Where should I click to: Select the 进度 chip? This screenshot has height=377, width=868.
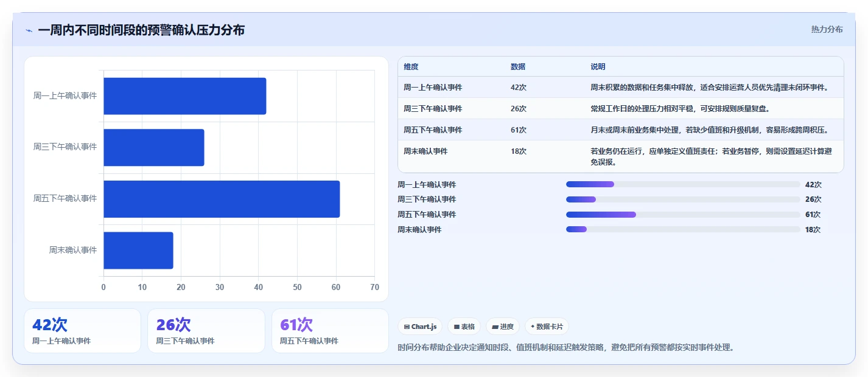click(x=503, y=327)
